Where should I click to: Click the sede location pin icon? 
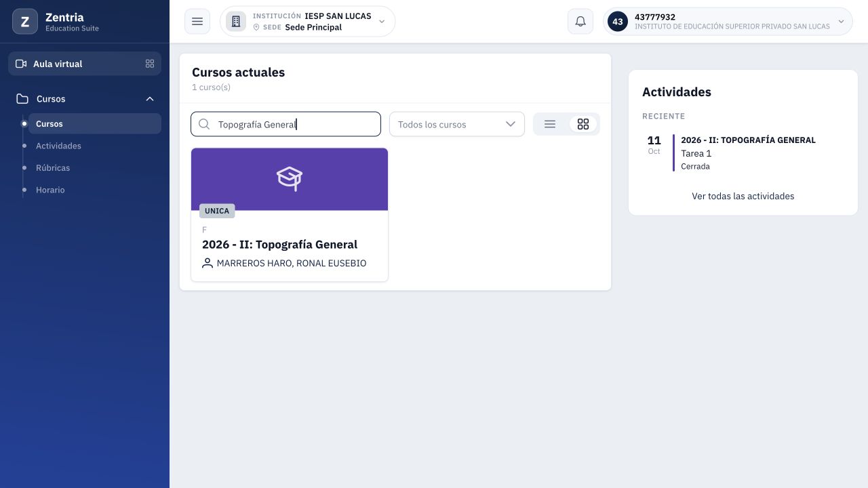[256, 27]
